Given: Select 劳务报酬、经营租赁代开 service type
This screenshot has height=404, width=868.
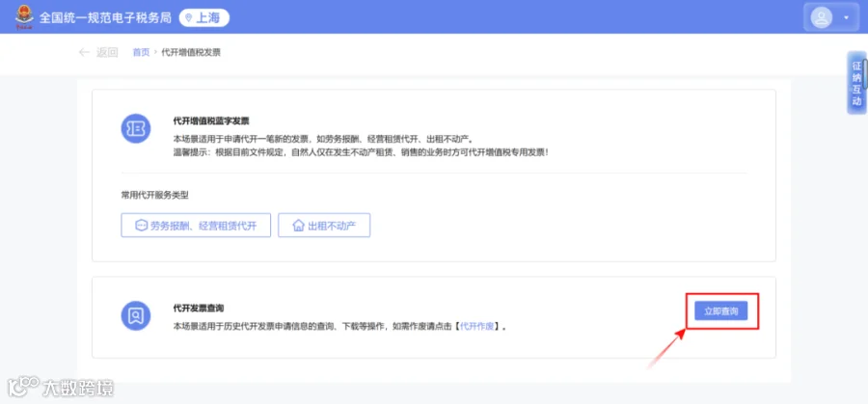Looking at the screenshot, I should tap(196, 226).
